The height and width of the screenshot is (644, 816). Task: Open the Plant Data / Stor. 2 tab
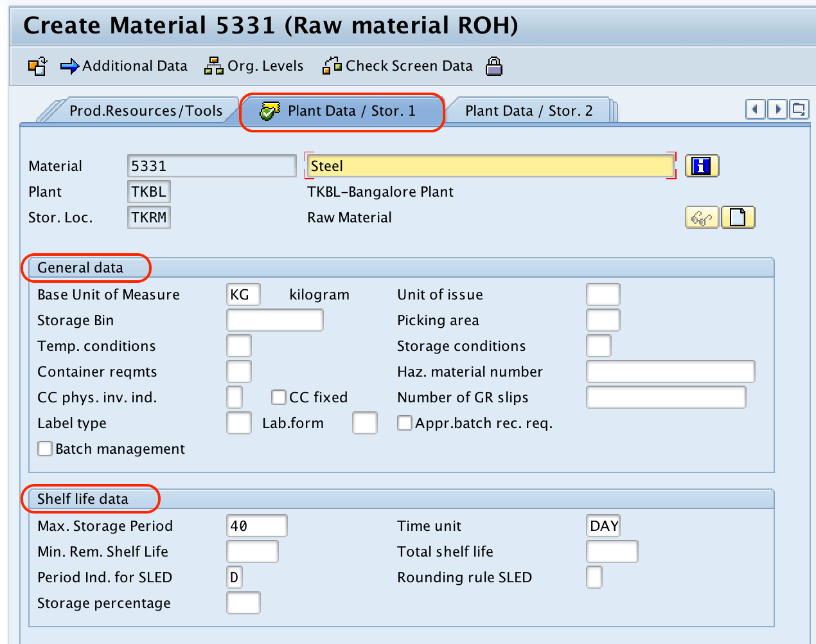tap(529, 110)
